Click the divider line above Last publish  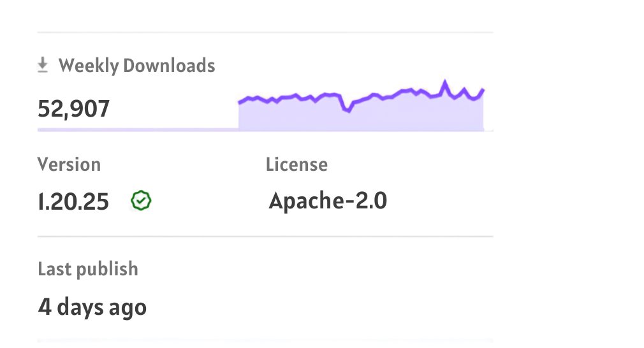tap(265, 236)
